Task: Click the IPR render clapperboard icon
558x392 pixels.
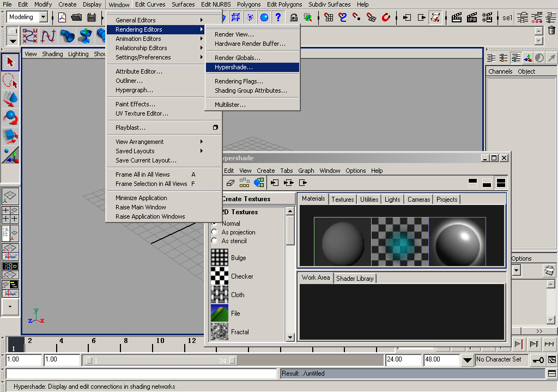Action: [x=472, y=17]
